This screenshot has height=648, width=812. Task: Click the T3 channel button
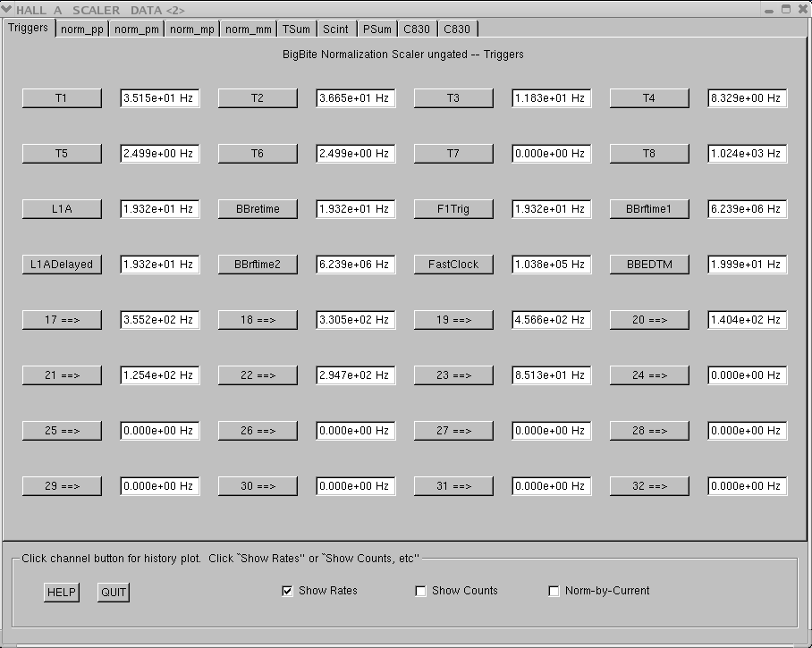tap(453, 98)
